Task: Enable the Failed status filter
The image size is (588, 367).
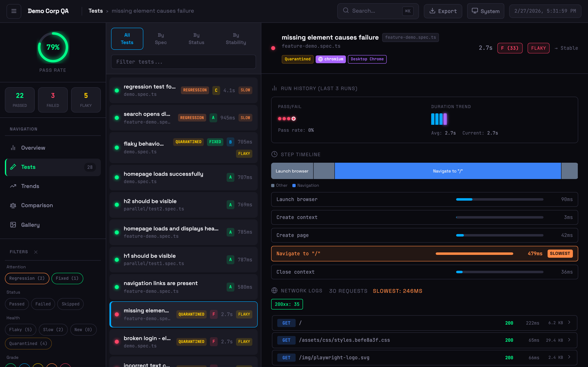Action: click(x=43, y=304)
